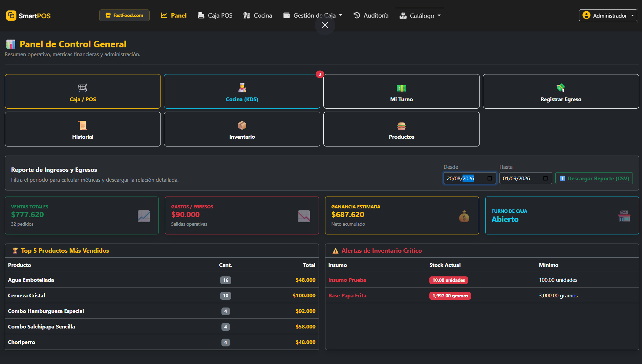The width and height of the screenshot is (642, 364).
Task: Click the Inventario box icon
Action: point(242,126)
